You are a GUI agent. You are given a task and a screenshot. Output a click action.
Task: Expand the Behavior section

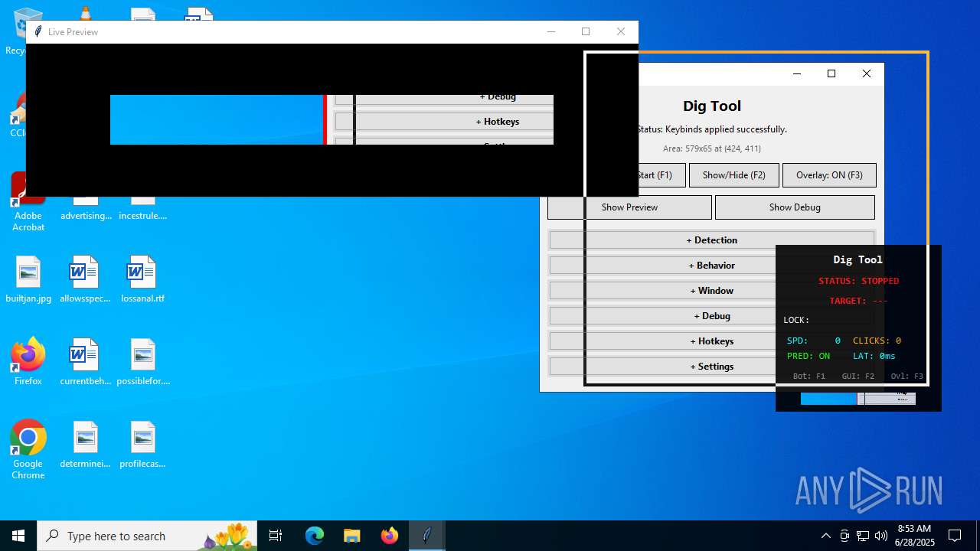pos(711,266)
